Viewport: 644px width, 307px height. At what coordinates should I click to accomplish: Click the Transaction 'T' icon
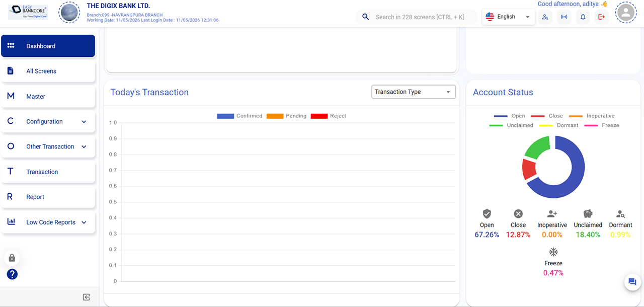pyautogui.click(x=10, y=171)
